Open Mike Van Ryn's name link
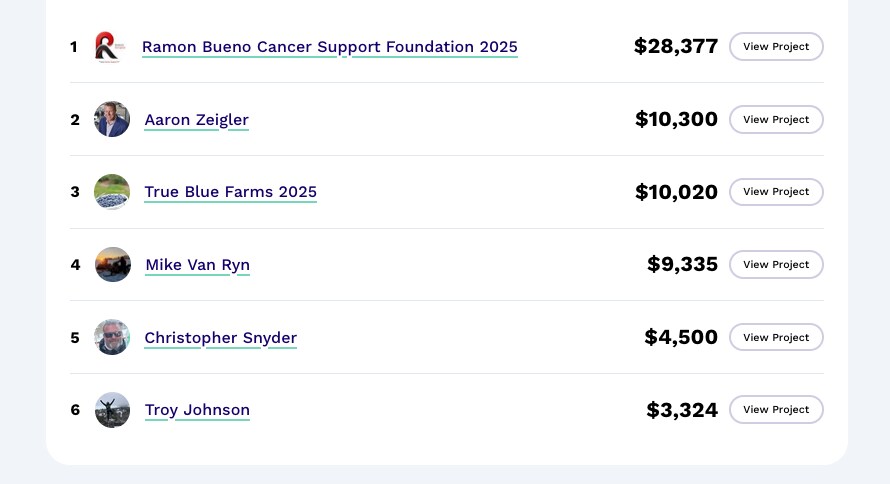 (198, 265)
